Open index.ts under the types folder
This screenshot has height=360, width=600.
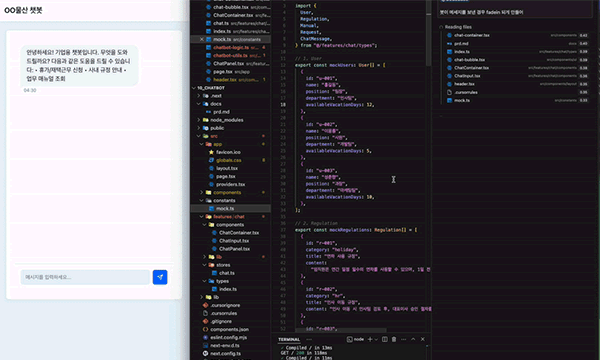point(228,289)
